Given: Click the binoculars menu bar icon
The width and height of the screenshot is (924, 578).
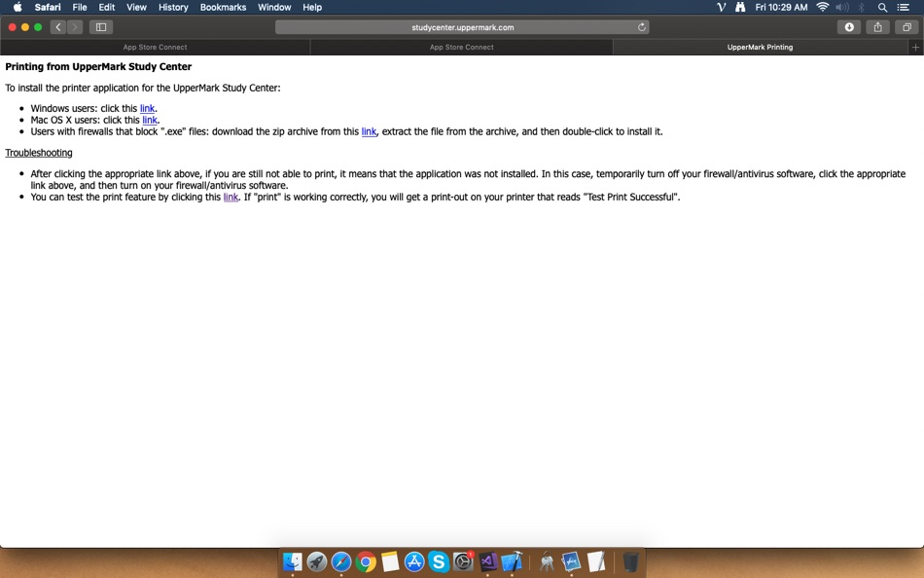Looking at the screenshot, I should pyautogui.click(x=740, y=7).
